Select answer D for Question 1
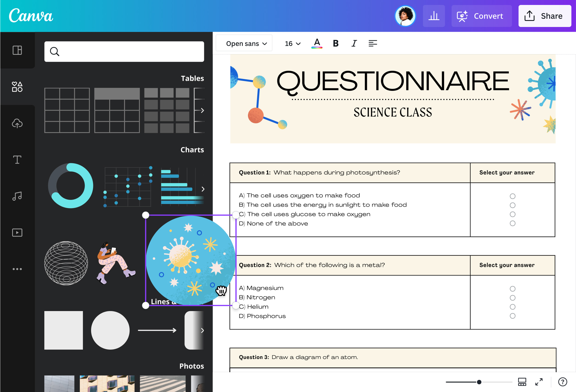This screenshot has width=576, height=392. coord(512,223)
